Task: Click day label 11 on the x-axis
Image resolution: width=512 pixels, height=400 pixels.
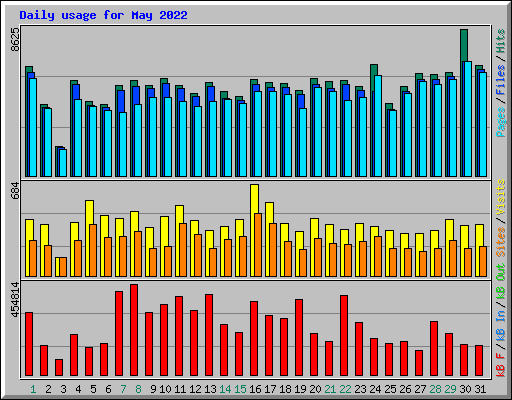Action: (x=180, y=389)
